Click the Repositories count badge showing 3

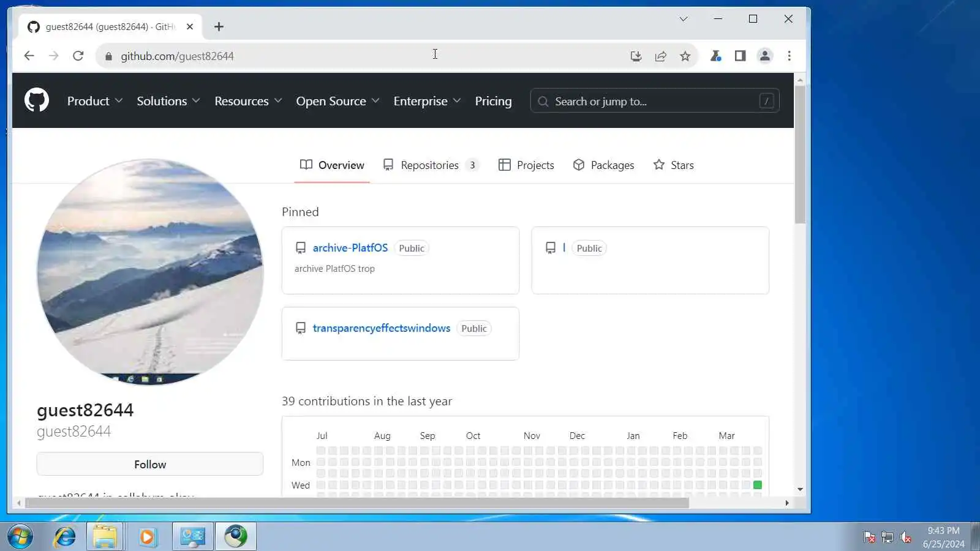(472, 165)
